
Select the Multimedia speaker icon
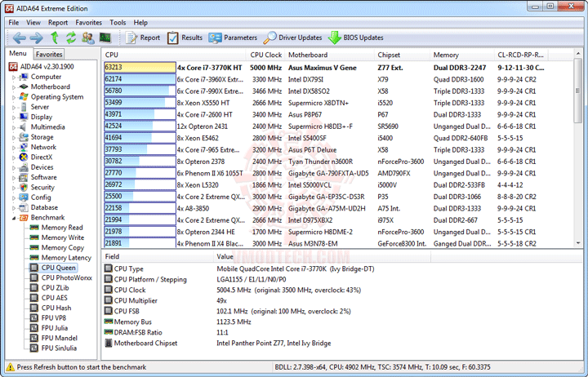24,127
